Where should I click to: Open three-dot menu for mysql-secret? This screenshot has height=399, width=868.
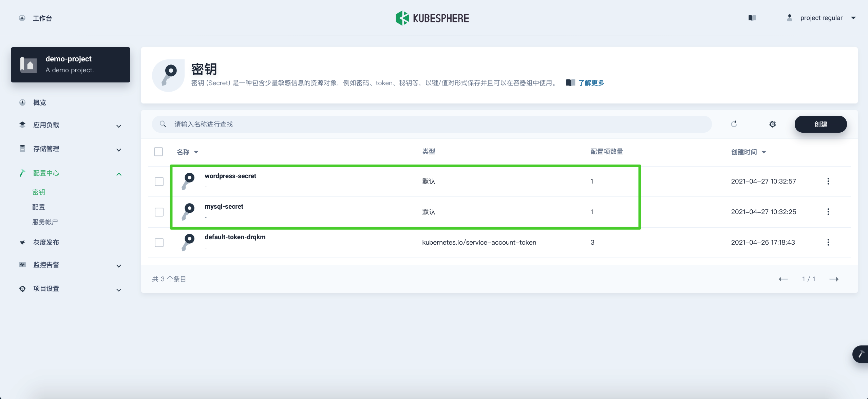click(x=828, y=212)
